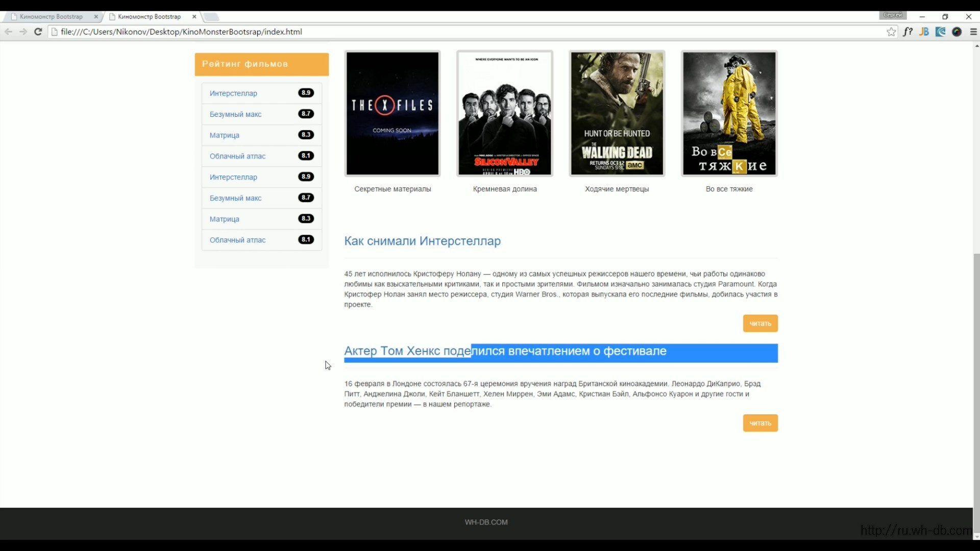
Task: Click the WH-DB.COM footer text
Action: 486,522
